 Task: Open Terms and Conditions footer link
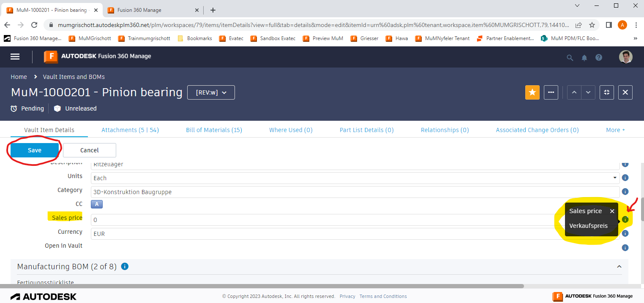pyautogui.click(x=383, y=296)
